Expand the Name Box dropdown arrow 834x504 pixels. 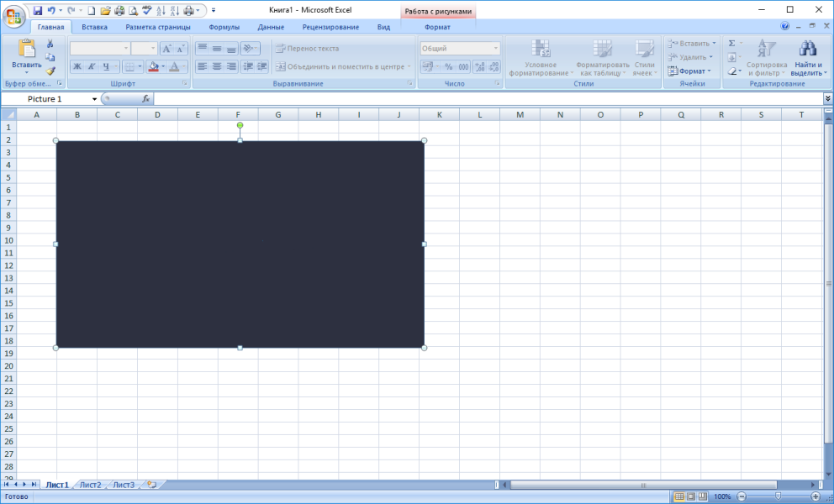click(x=94, y=99)
